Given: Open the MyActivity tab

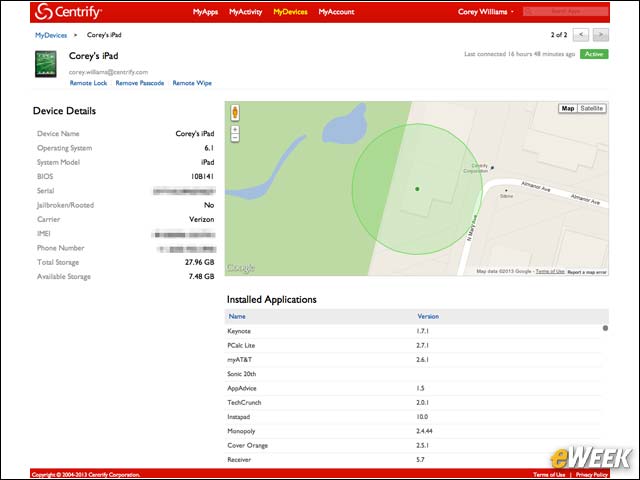Looking at the screenshot, I should coord(245,12).
